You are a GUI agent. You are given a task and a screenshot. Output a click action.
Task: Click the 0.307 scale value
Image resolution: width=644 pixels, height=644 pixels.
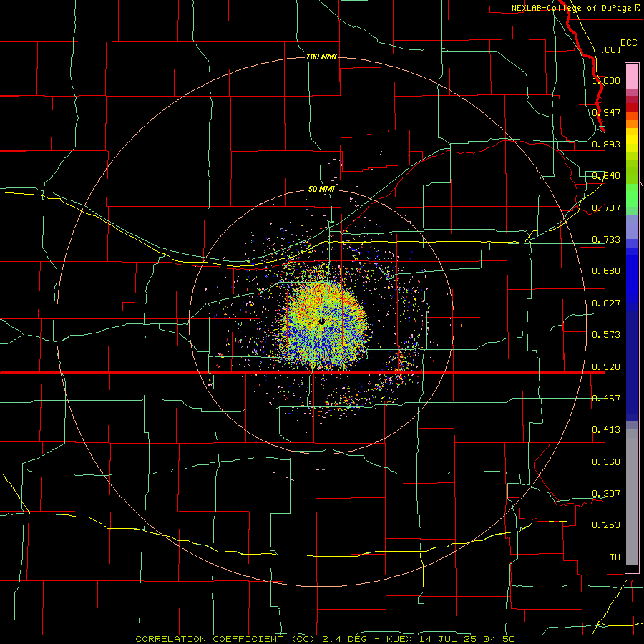[x=606, y=494]
